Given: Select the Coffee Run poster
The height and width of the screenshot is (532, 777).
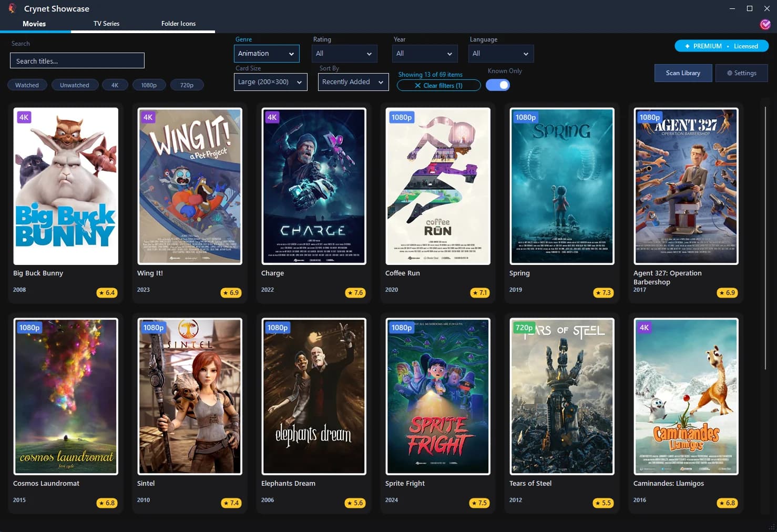Looking at the screenshot, I should [438, 186].
